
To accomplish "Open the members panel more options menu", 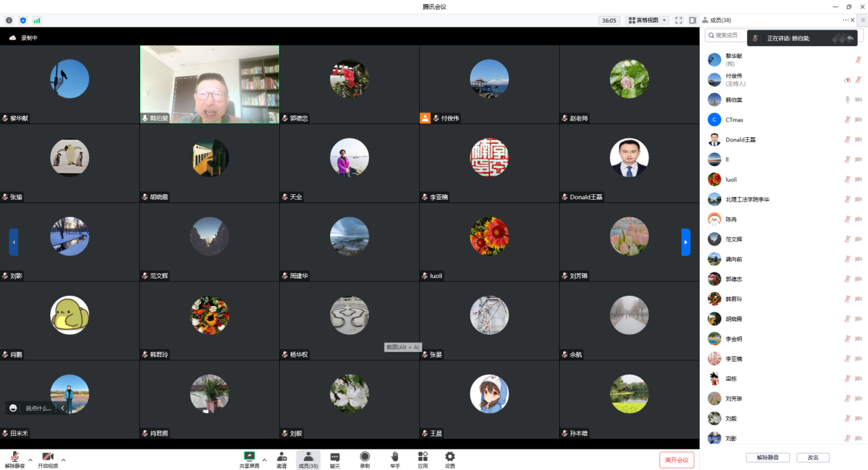I will coord(845,21).
